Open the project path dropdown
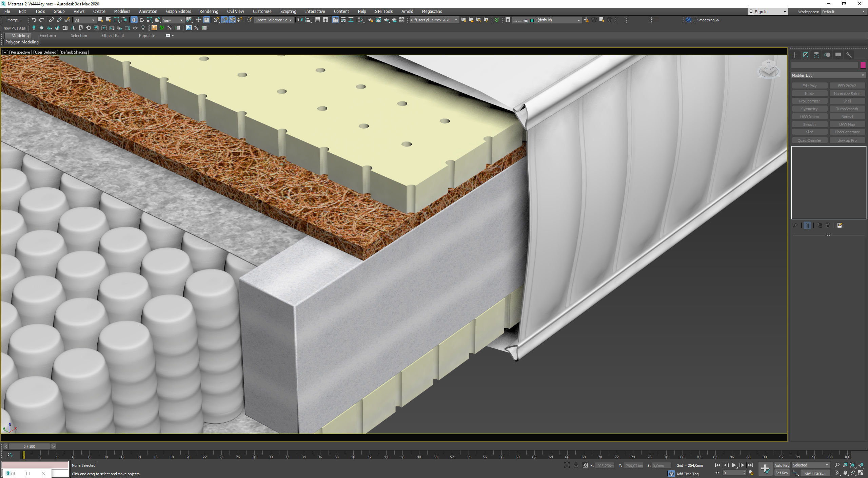This screenshot has height=478, width=868. point(434,20)
